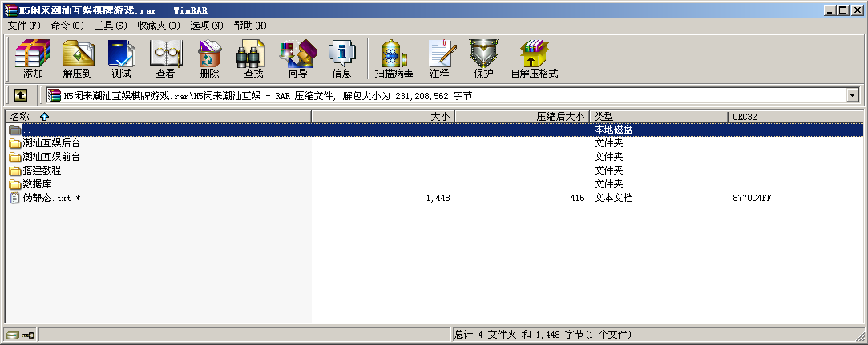
Task: Show archive 信息 (Info)
Action: (341, 58)
